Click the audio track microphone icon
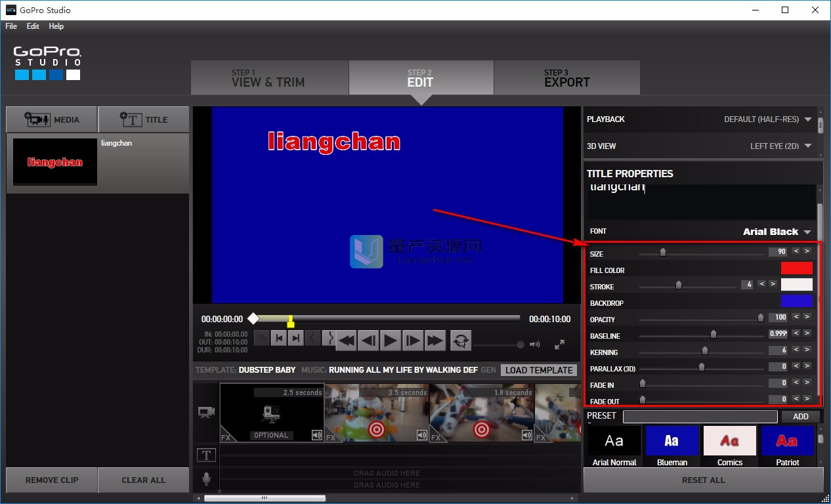The image size is (831, 504). [206, 479]
